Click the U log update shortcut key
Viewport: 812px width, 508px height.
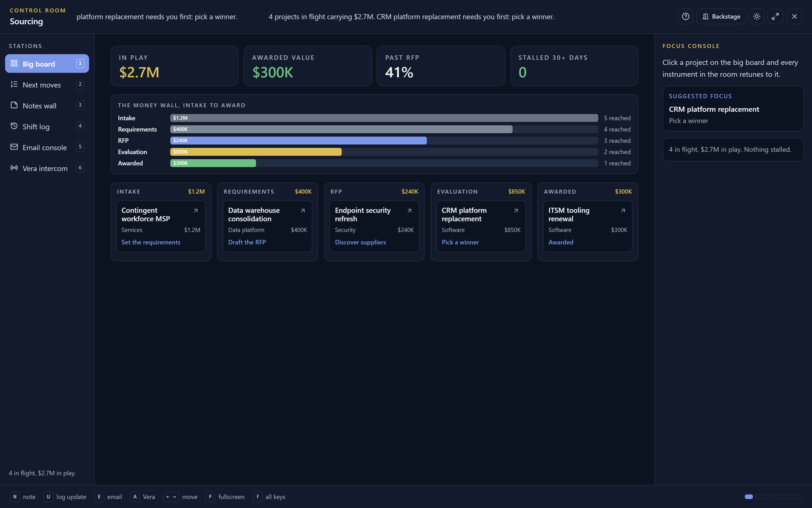pyautogui.click(x=48, y=497)
